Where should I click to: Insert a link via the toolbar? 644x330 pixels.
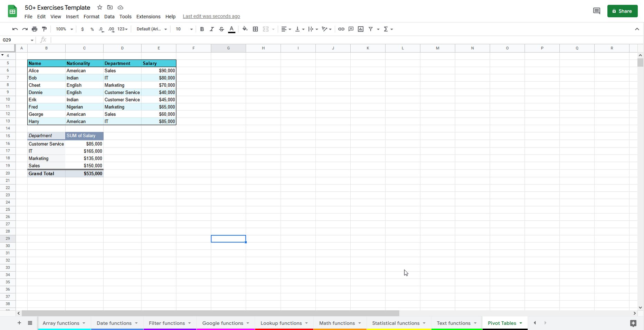tap(341, 29)
